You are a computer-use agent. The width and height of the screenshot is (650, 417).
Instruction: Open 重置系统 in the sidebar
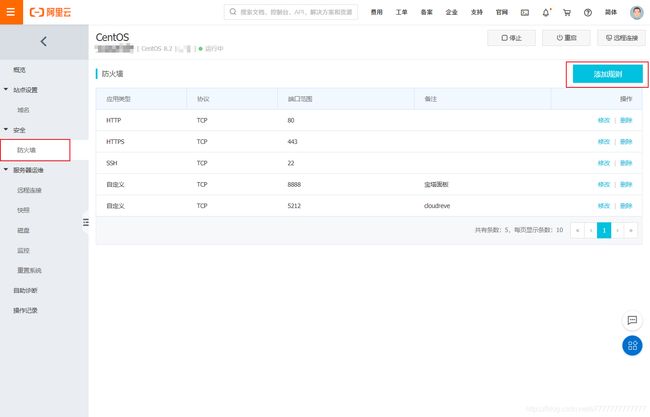pyautogui.click(x=29, y=270)
